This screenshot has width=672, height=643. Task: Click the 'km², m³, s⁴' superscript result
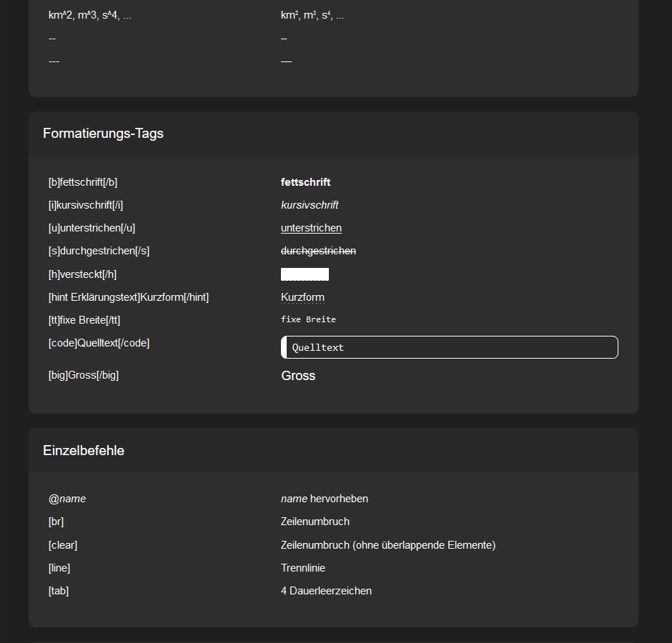(x=312, y=15)
